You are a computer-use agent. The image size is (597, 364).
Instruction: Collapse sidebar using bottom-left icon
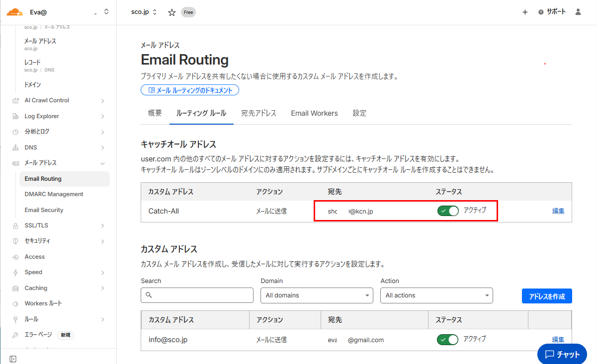(x=13, y=359)
